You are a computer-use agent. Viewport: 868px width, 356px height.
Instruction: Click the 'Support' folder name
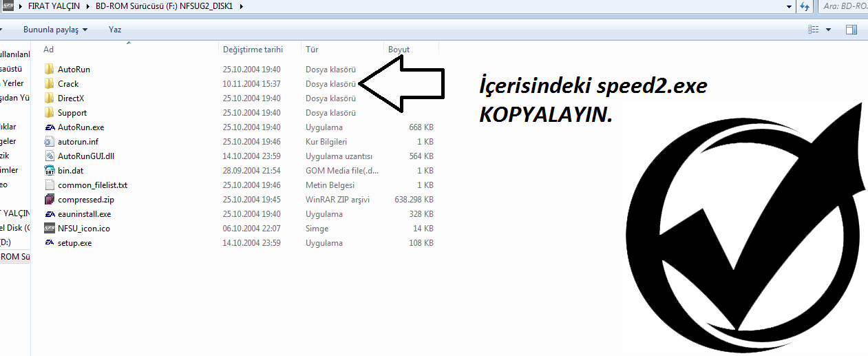click(x=72, y=112)
